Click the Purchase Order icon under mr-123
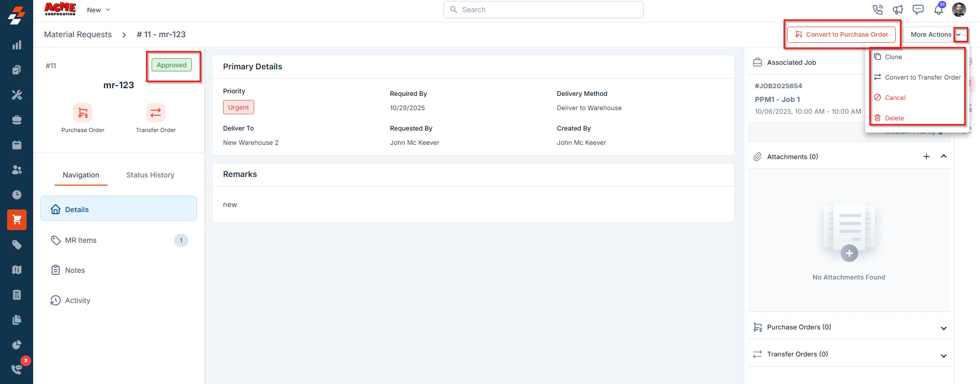This screenshot has width=980, height=384. point(83,113)
